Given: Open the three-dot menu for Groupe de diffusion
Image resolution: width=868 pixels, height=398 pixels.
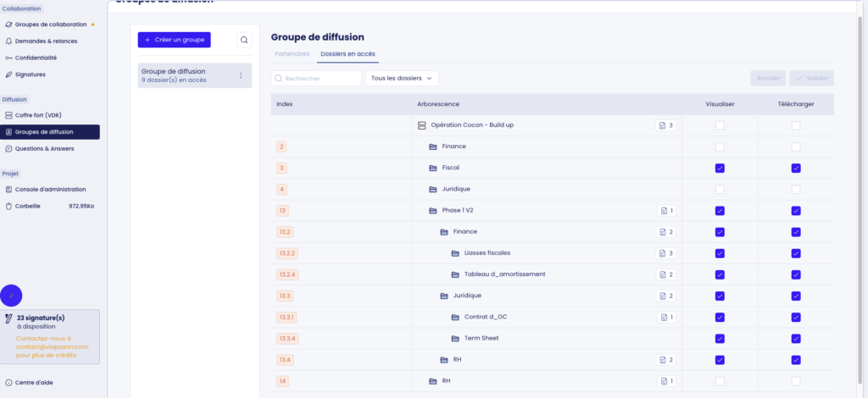Looking at the screenshot, I should coord(240,75).
